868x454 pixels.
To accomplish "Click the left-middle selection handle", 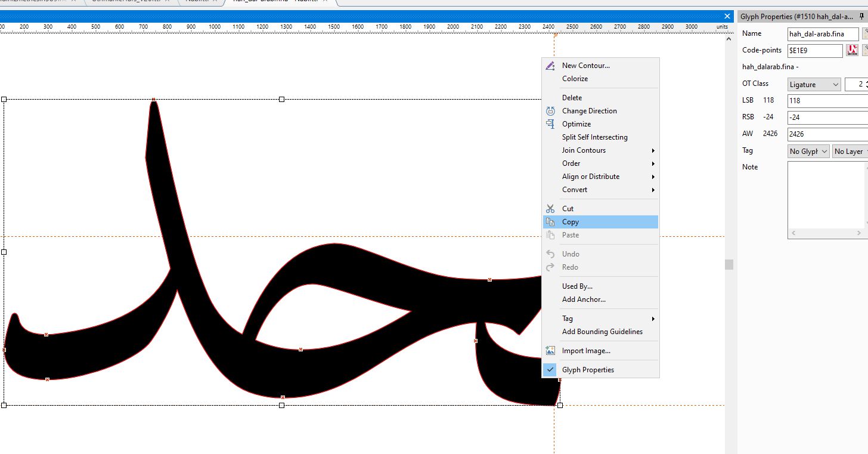I will click(4, 252).
